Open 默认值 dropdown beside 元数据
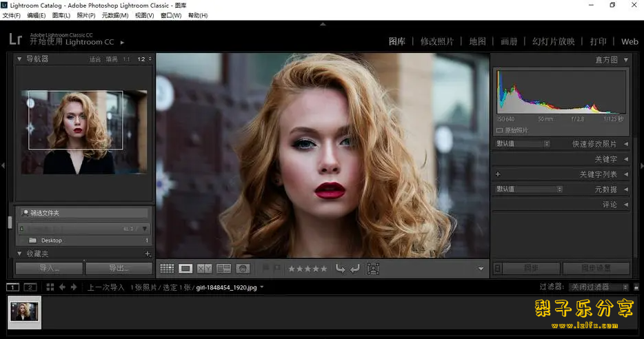The height and width of the screenshot is (339, 644). (529, 189)
